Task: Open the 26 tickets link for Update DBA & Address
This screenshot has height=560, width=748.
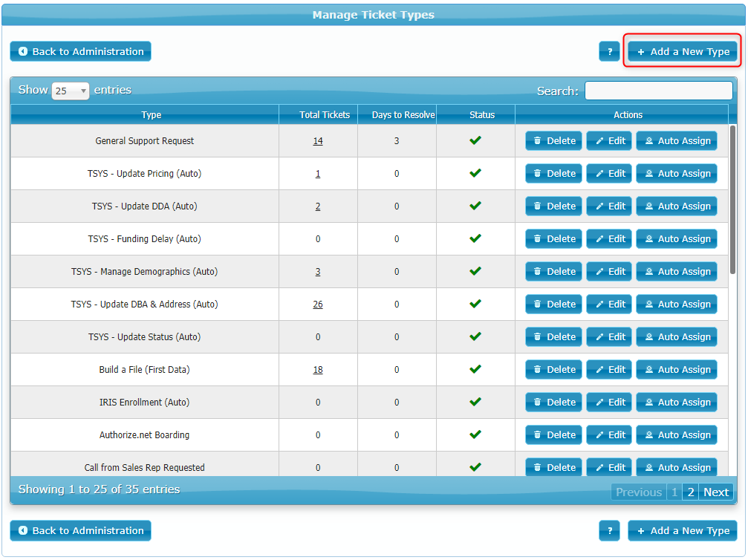Action: click(318, 305)
